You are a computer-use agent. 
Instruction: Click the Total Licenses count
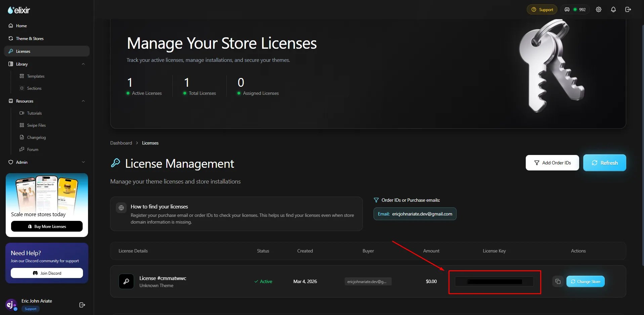click(186, 82)
